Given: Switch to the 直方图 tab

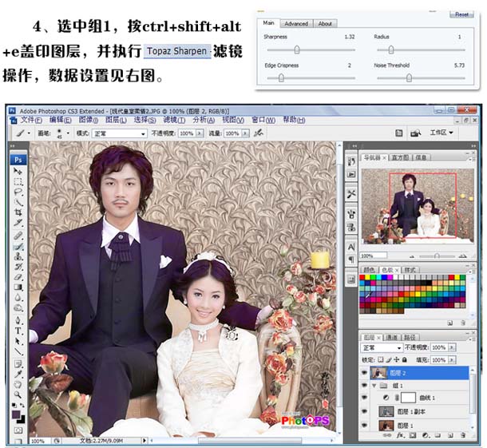Looking at the screenshot, I should pyautogui.click(x=400, y=157).
